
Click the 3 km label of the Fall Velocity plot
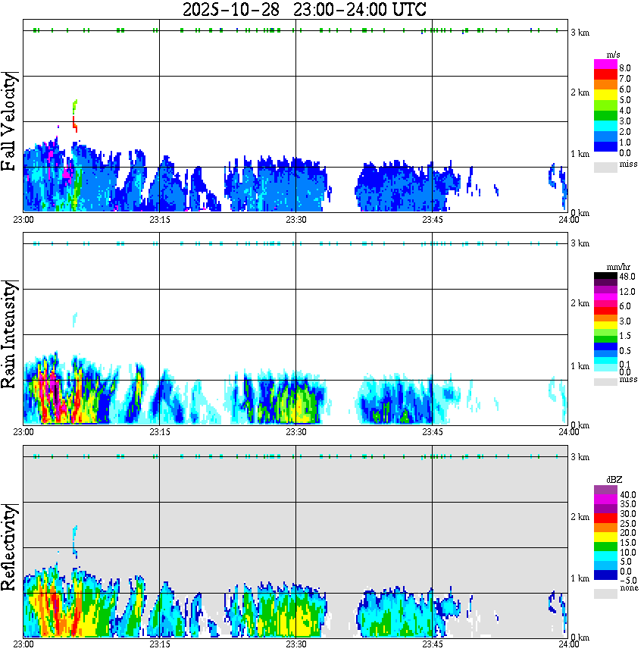click(x=580, y=33)
